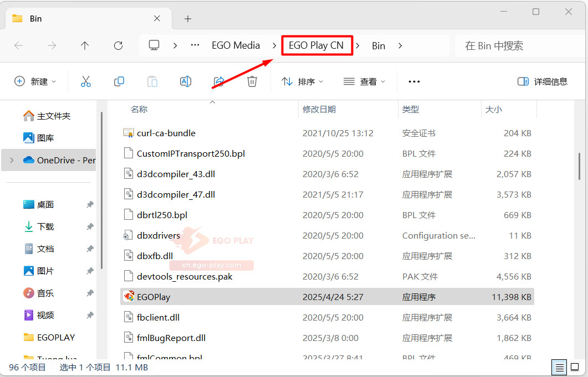The height and width of the screenshot is (377, 588).
Task: Click the Home folder icon in sidebar
Action: pos(28,116)
